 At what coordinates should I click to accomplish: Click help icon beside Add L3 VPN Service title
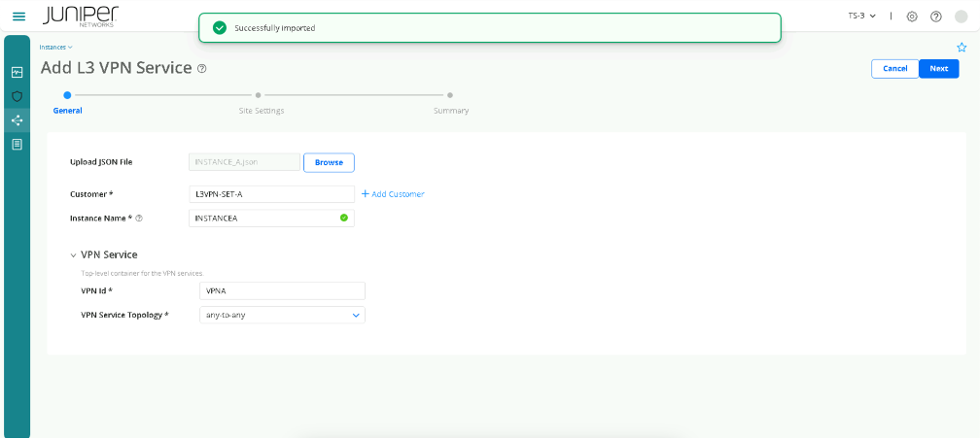201,69
